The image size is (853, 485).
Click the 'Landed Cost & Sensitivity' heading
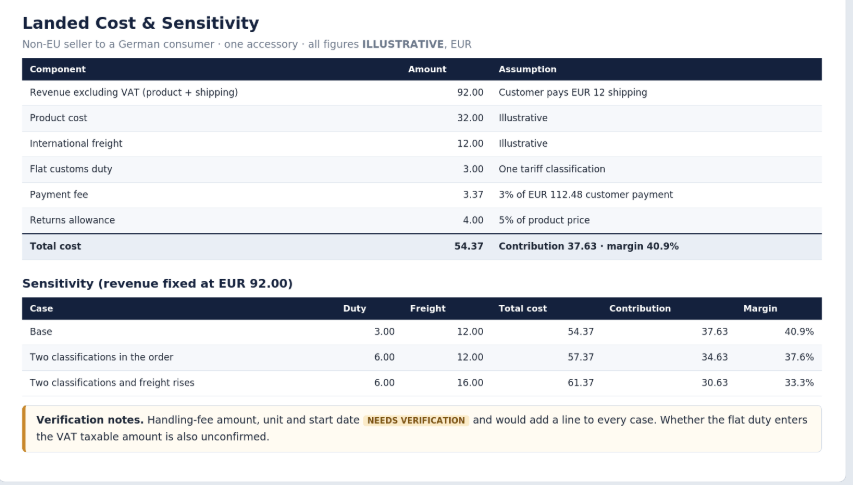(140, 23)
